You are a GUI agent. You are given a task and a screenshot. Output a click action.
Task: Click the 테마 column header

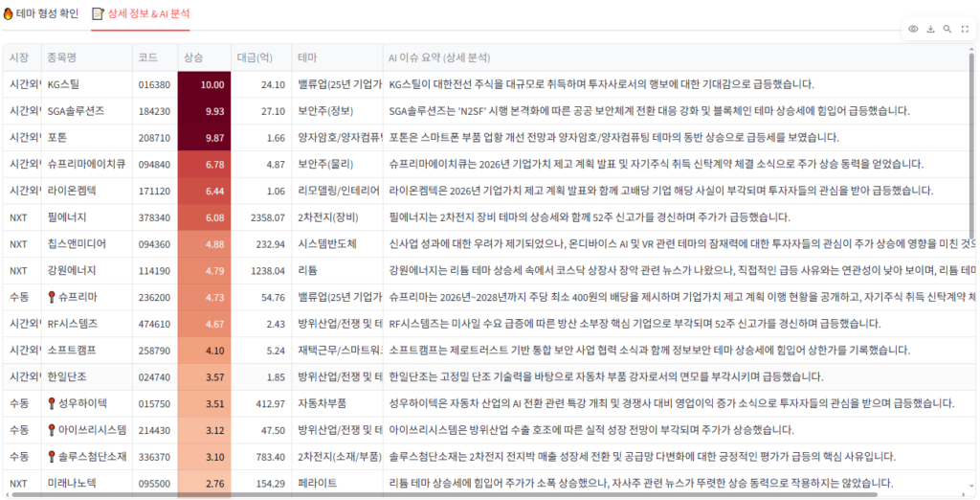click(308, 57)
